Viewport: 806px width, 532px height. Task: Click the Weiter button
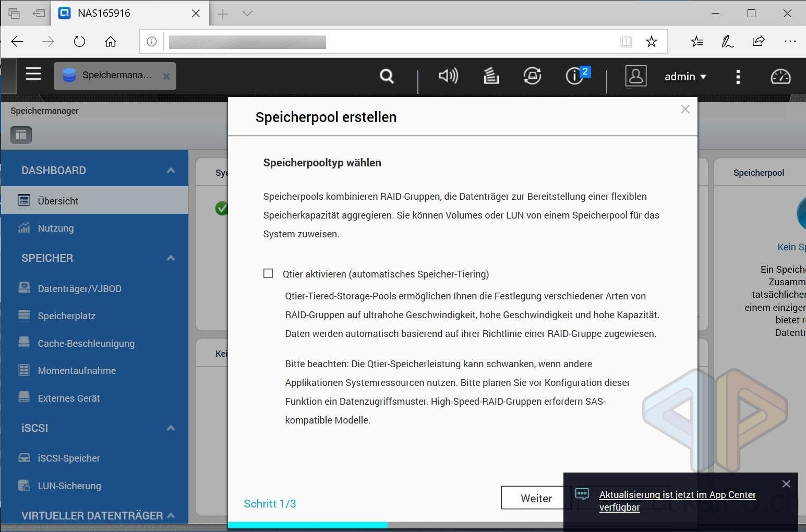click(x=536, y=498)
